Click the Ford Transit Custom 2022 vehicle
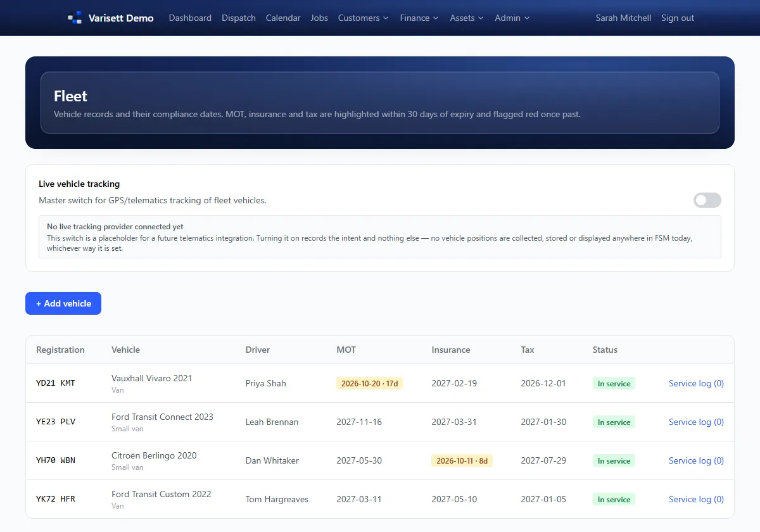The width and height of the screenshot is (760, 532). pos(161,494)
